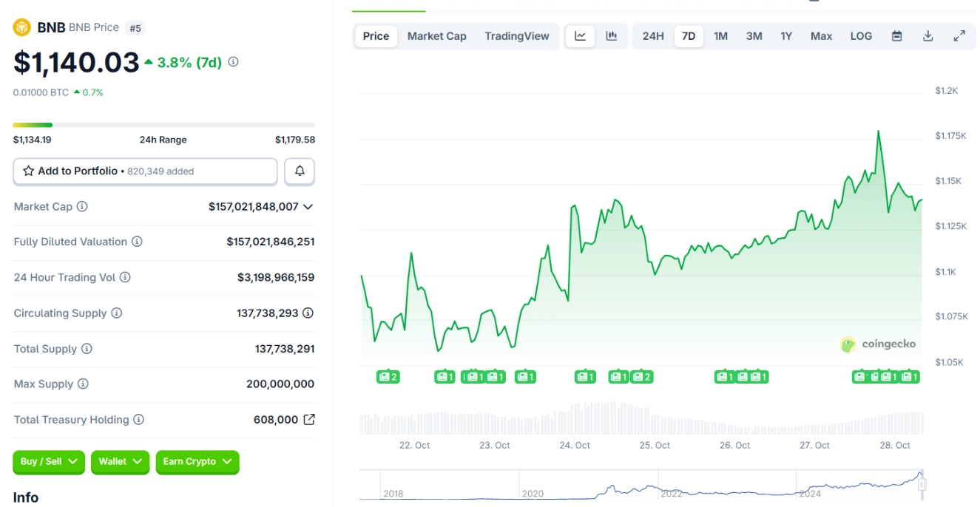980x507 pixels.
Task: Click Add to Portfolio button
Action: tap(145, 171)
